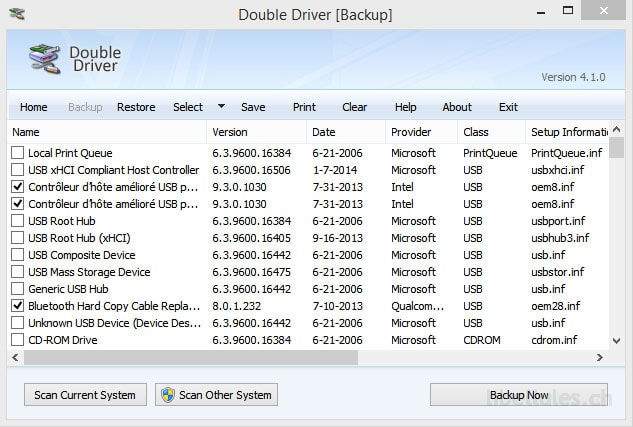Image resolution: width=633 pixels, height=427 pixels.
Task: Maximize the Double Driver window
Action: [x=568, y=10]
